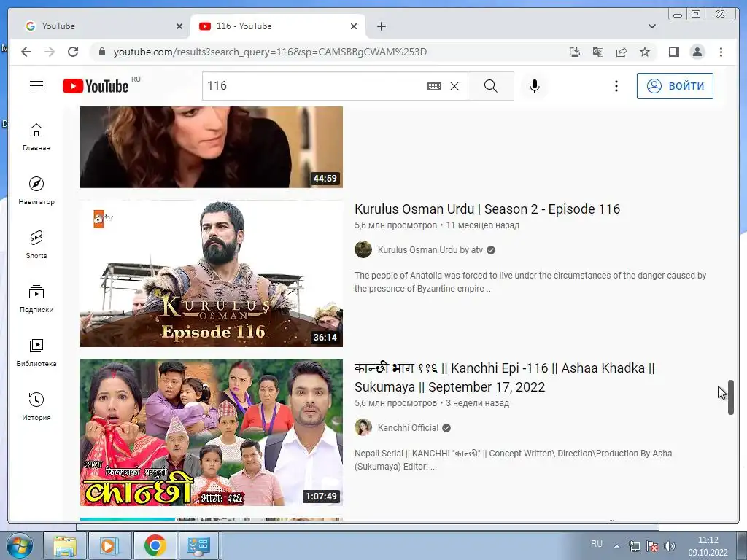
Task: Open История in the sidebar
Action: pos(36,406)
